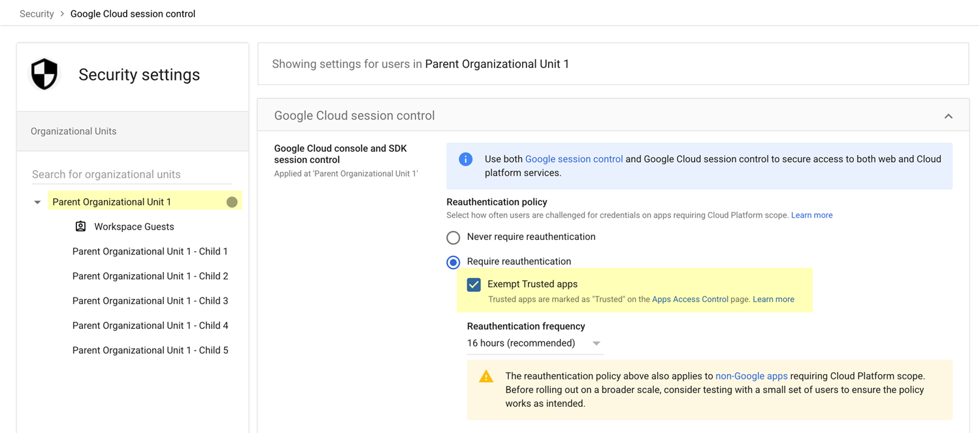Click the blue info icon in banner

tap(465, 159)
